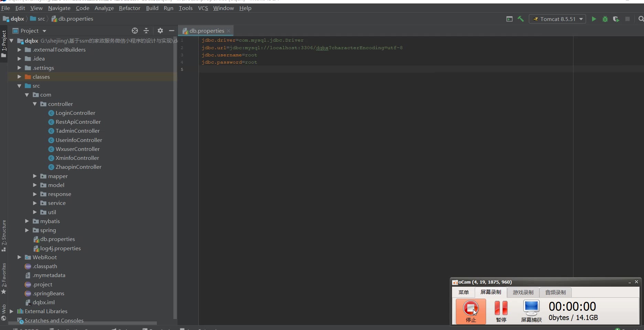Toggle the Favorites sidebar panel
This screenshot has width=644, height=330.
[4, 275]
